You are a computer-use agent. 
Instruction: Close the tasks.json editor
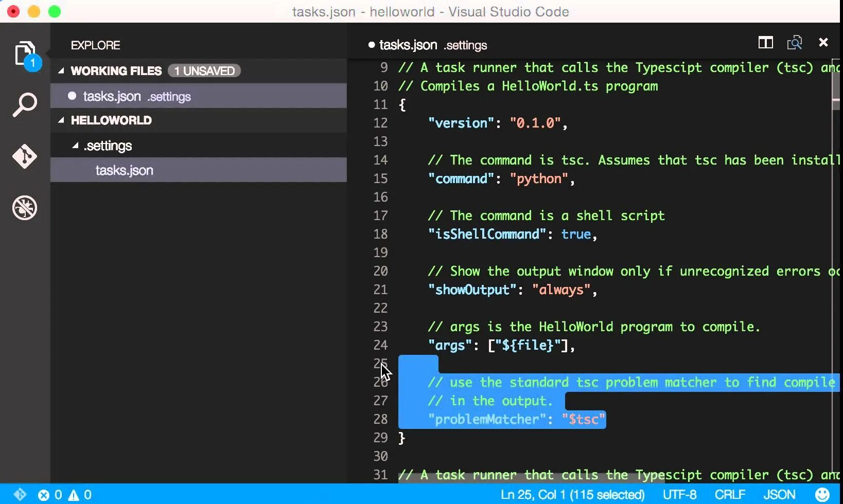823,43
